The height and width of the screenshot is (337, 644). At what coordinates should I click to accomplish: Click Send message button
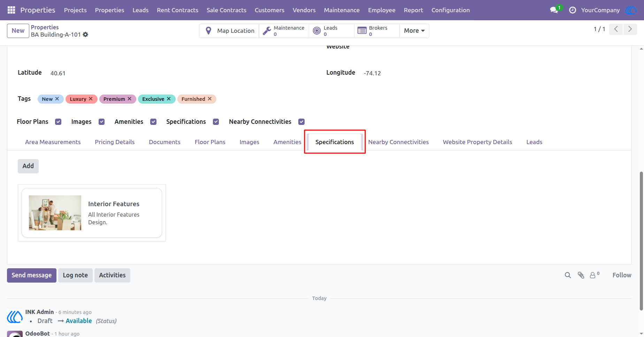pyautogui.click(x=32, y=275)
